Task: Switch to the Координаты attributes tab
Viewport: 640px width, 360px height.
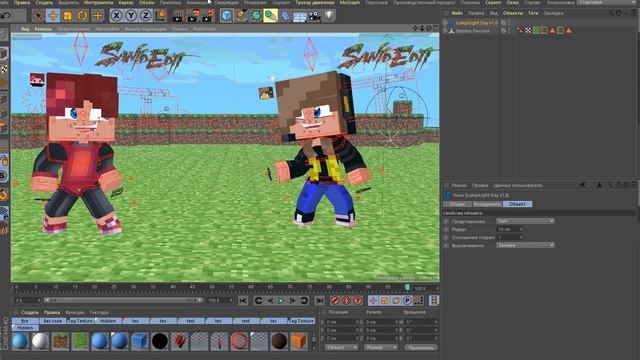Action: click(x=487, y=204)
